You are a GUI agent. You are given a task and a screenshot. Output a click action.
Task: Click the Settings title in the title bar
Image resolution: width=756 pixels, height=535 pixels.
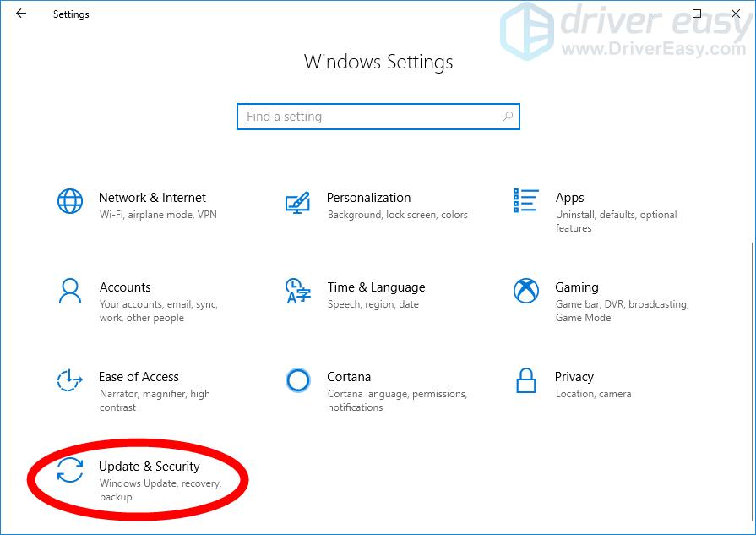coord(71,14)
